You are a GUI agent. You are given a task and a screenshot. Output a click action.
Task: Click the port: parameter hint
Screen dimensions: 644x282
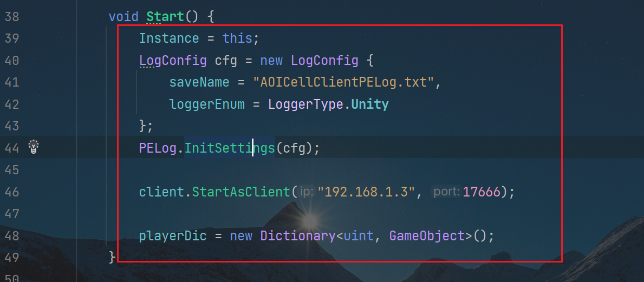click(446, 192)
